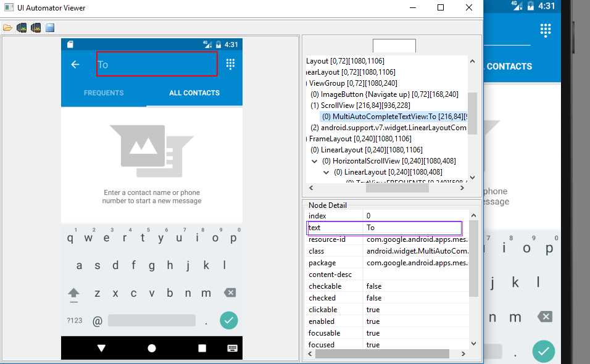Select the checkable row in Node Detail

(387, 286)
